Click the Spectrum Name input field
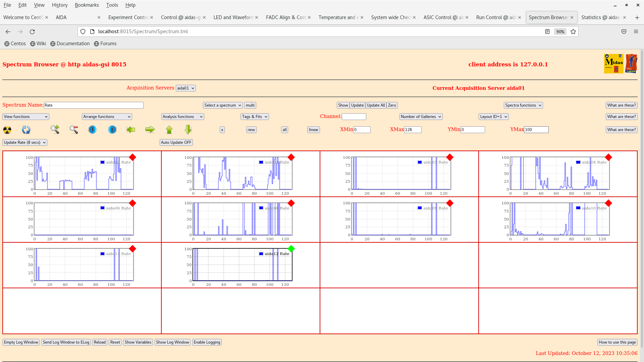 click(94, 105)
